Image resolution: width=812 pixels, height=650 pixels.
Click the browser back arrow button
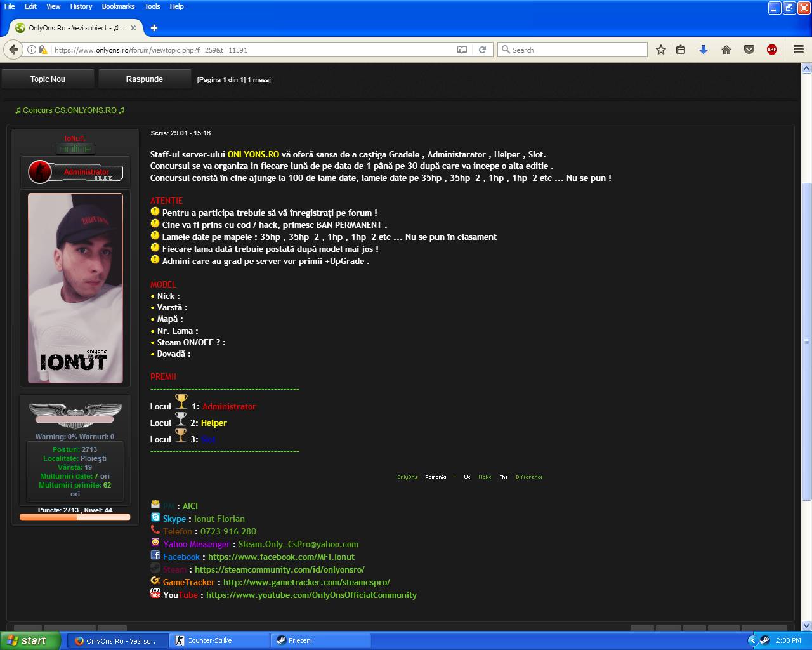[14, 50]
